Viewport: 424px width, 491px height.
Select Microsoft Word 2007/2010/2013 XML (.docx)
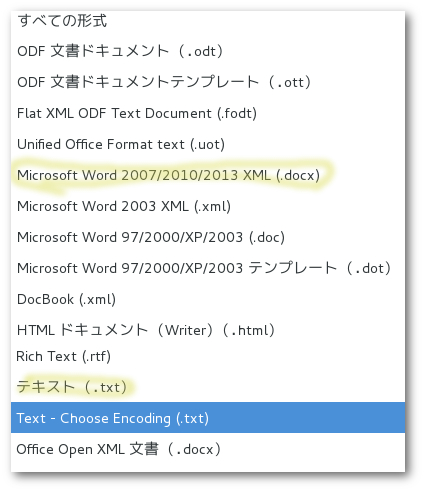(208, 175)
